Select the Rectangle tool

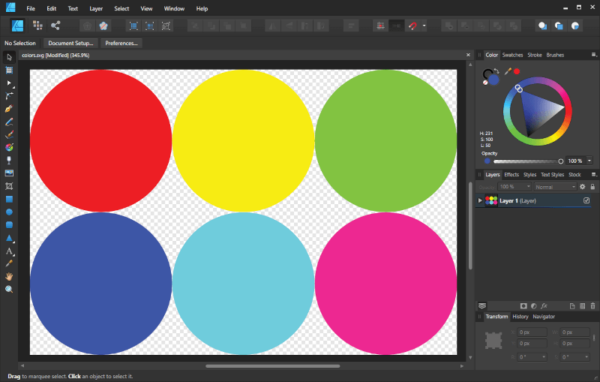(9, 199)
